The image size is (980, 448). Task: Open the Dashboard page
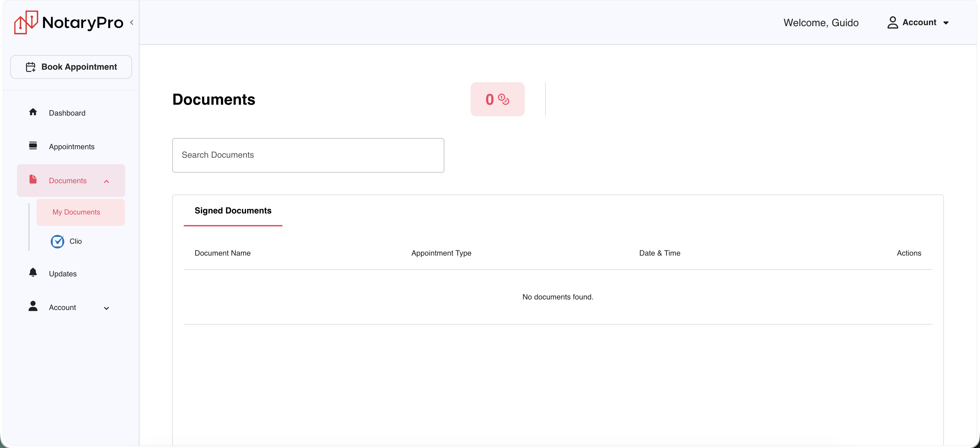click(x=67, y=113)
